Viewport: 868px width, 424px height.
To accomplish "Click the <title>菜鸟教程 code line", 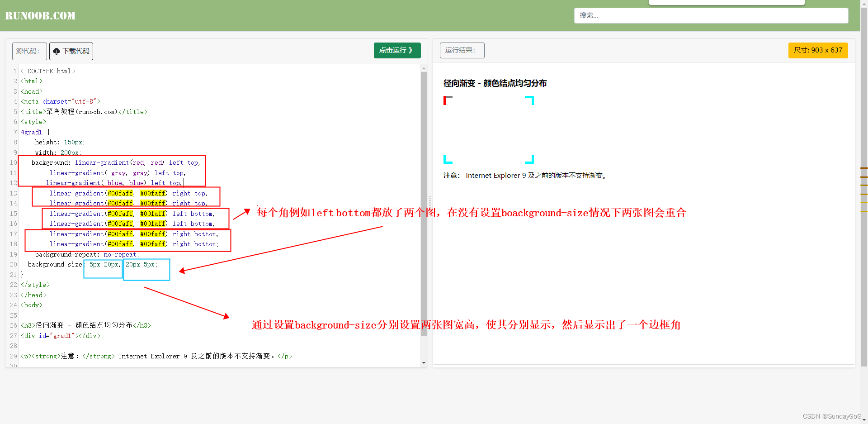I will pos(84,112).
